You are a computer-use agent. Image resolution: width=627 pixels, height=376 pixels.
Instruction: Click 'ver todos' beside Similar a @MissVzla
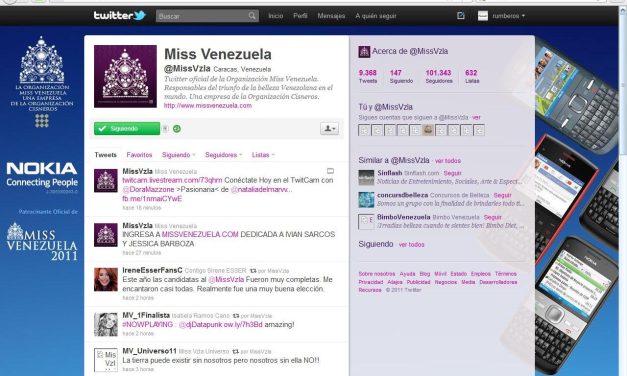pyautogui.click(x=447, y=161)
